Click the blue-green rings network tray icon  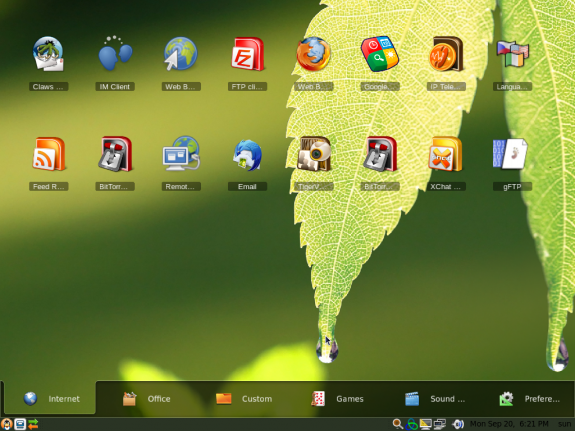[x=412, y=424]
